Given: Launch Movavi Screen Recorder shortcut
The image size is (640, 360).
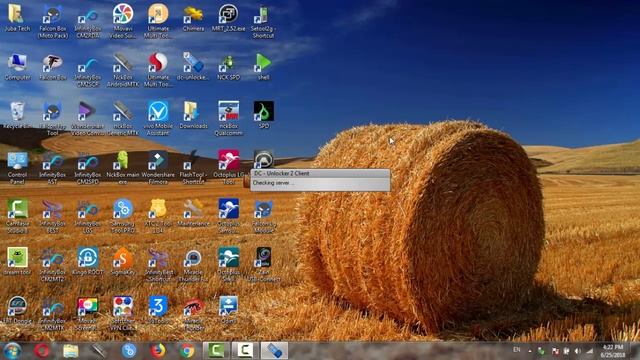Looking at the screenshot, I should (88, 313).
